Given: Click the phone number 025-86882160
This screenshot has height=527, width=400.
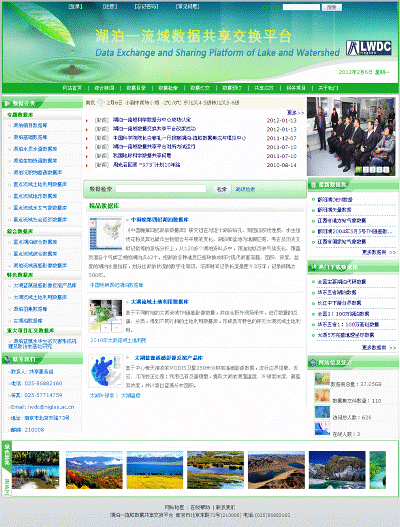Looking at the screenshot, I should pyautogui.click(x=43, y=383).
